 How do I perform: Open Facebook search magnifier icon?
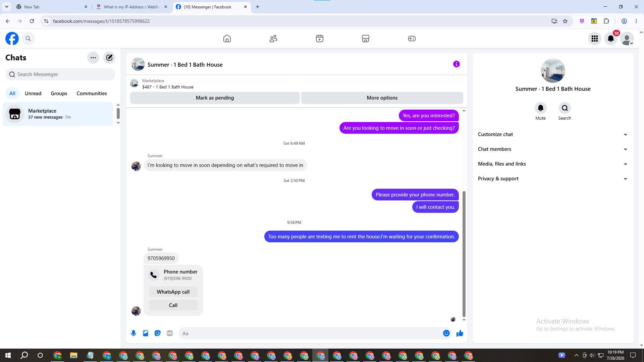point(28,39)
